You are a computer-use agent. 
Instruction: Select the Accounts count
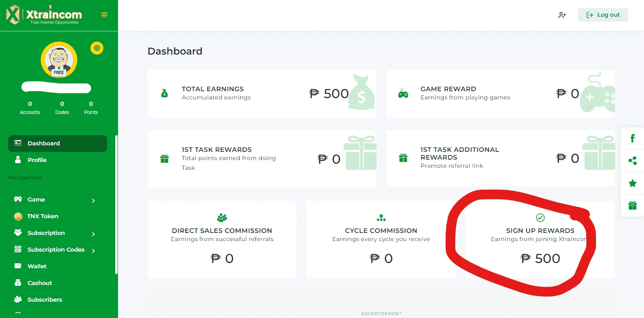tap(30, 104)
